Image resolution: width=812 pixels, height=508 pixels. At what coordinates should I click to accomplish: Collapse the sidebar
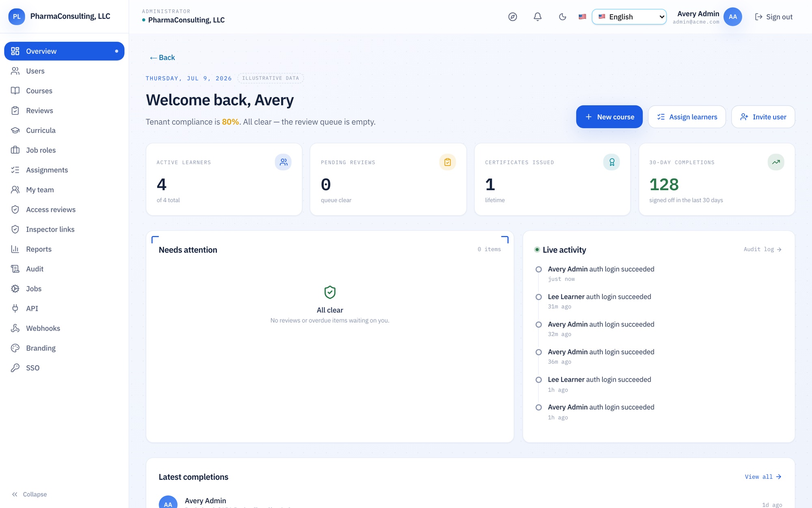click(x=29, y=494)
